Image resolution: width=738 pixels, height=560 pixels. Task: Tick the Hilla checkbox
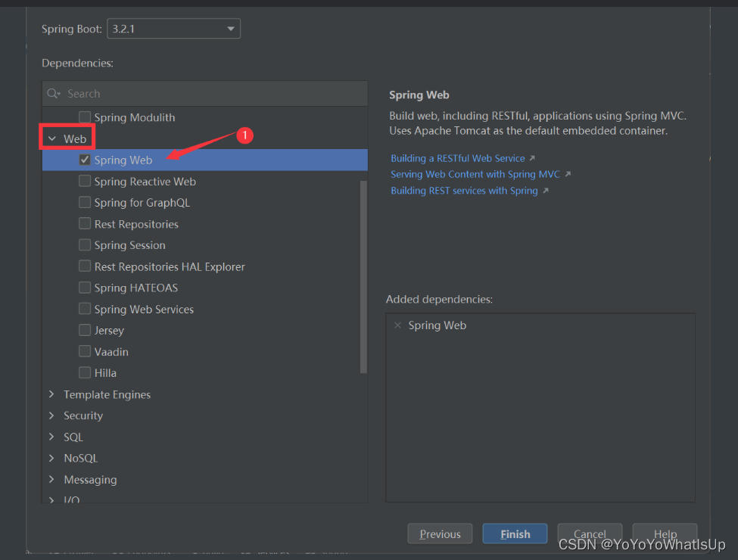click(x=85, y=373)
